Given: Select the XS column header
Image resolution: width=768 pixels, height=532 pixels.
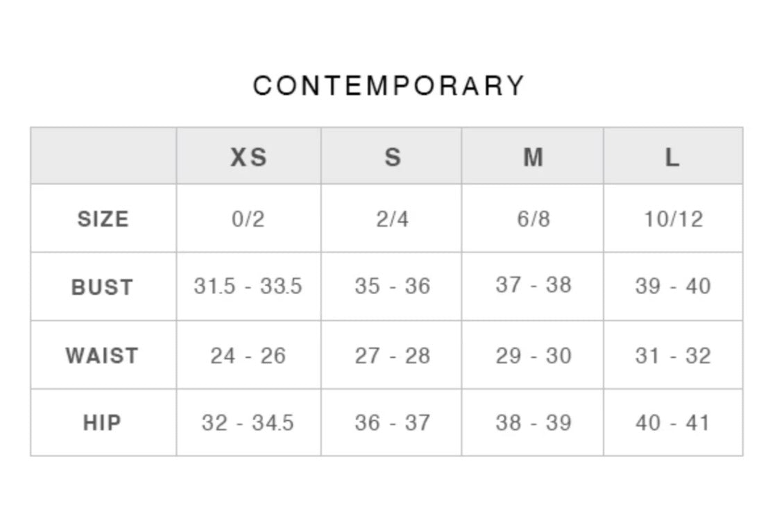Looking at the screenshot, I should click(248, 157).
